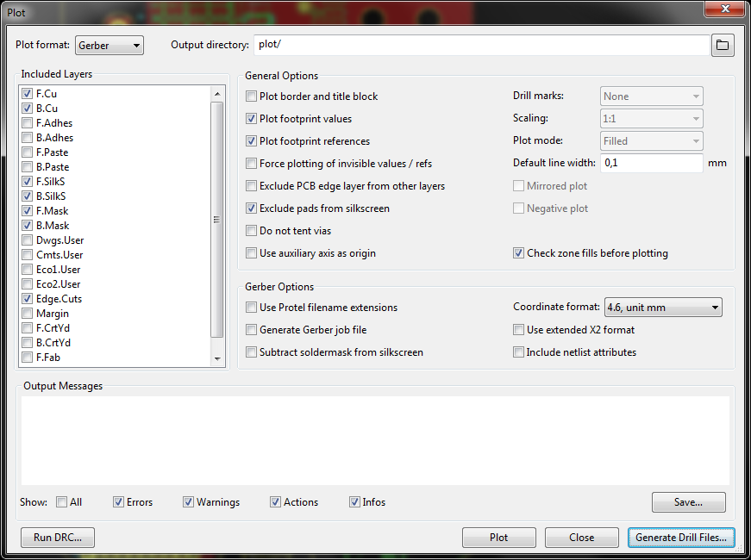751x560 pixels.
Task: Click the Default line width field
Action: pyautogui.click(x=651, y=163)
